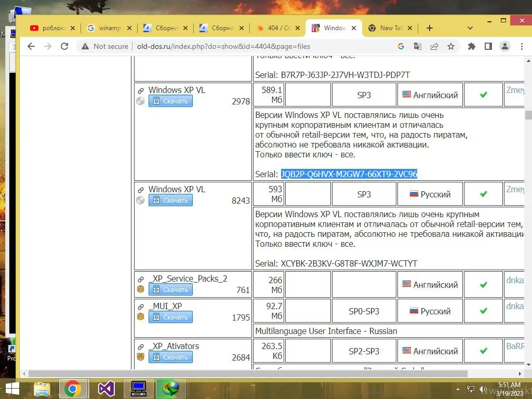Click the green checkmark in _XP_Service_Packs_2 row

(x=484, y=285)
